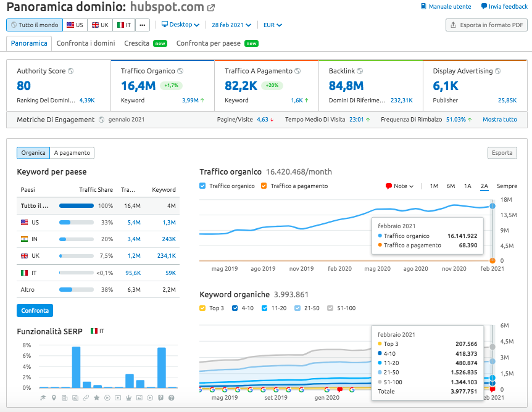Click the Altro traffic share bar

(x=77, y=290)
